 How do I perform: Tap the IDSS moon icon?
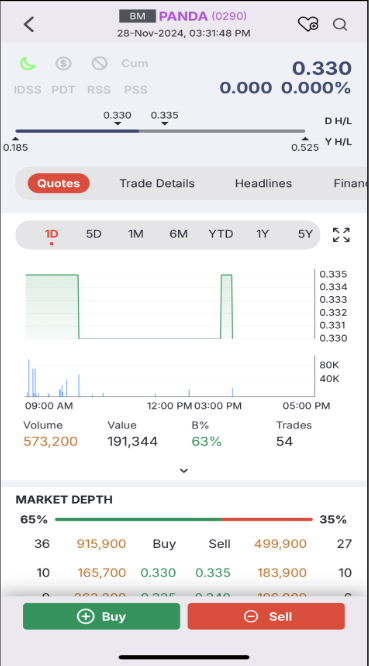click(28, 64)
